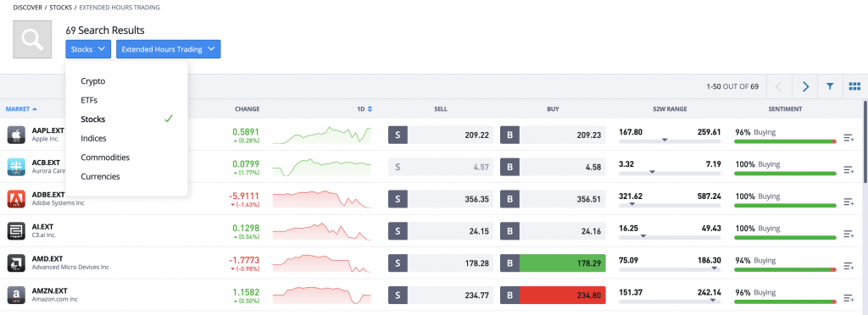Screen dimensions: 868x315
Task: Sell AAPL.EXT at 209.22
Action: coord(441,135)
